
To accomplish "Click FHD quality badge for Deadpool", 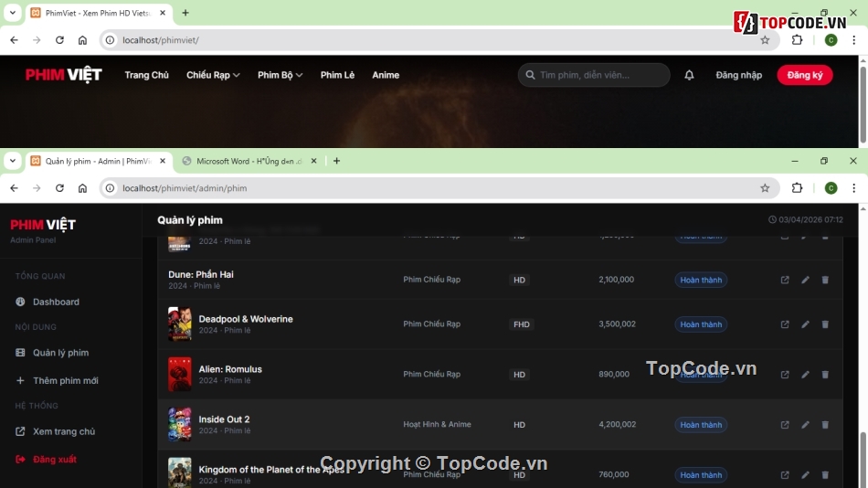I will (522, 324).
